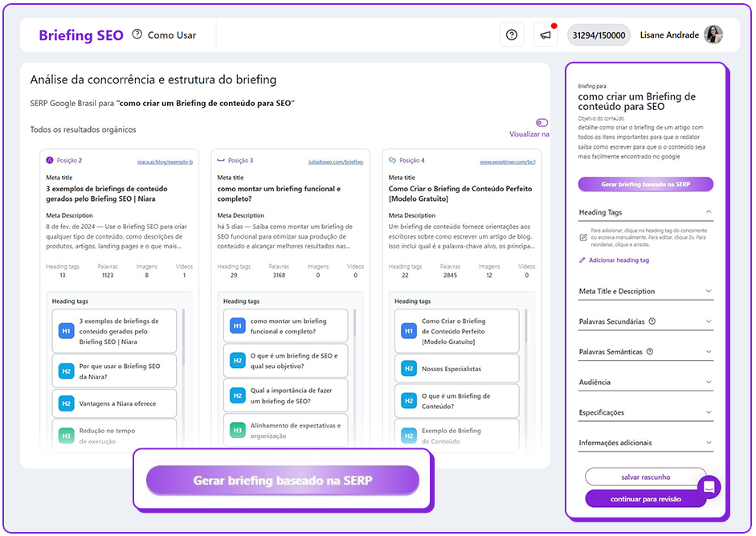The image size is (756, 536).
Task: Expand the Audiência section
Action: click(646, 382)
